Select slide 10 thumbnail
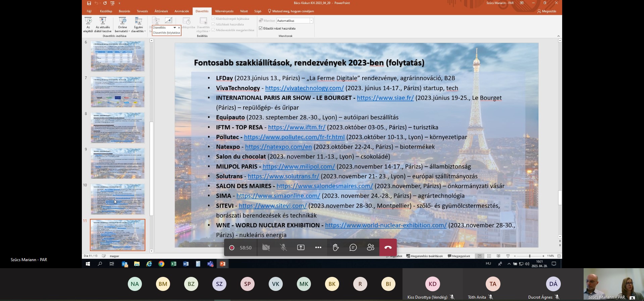Viewport: 644px width, 301px height. click(x=117, y=199)
